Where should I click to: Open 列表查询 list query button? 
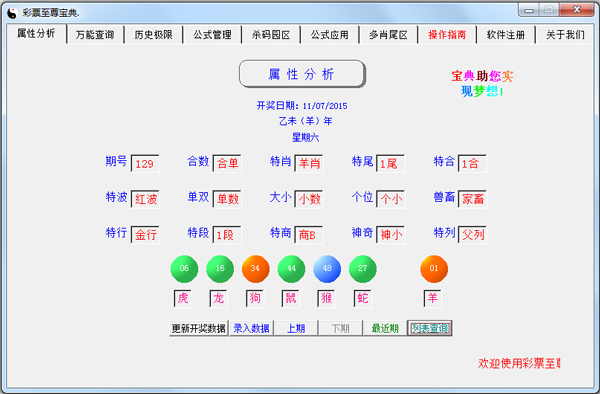pos(430,328)
